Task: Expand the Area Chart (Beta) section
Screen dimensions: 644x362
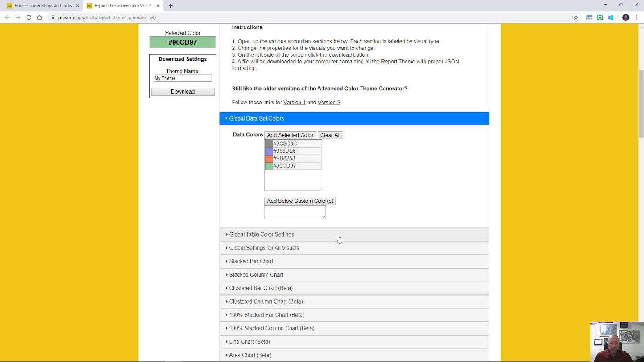Action: [354, 355]
